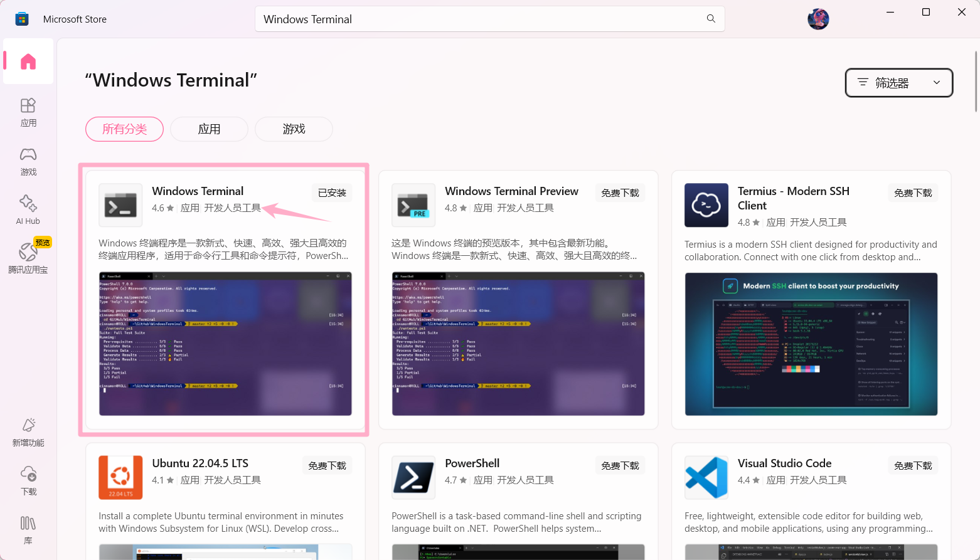Viewport: 980px width, 560px height.
Task: Click 免费下载 for Visual Studio Code
Action: [913, 465]
